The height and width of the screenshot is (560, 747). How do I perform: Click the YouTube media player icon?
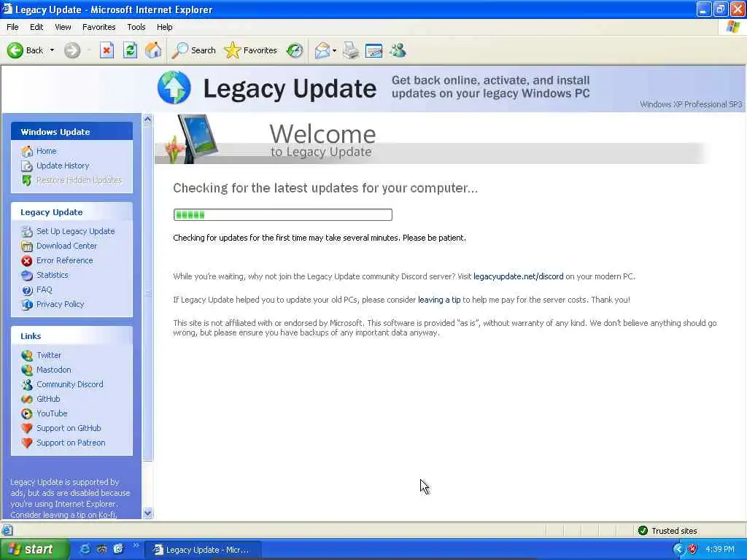pos(27,414)
